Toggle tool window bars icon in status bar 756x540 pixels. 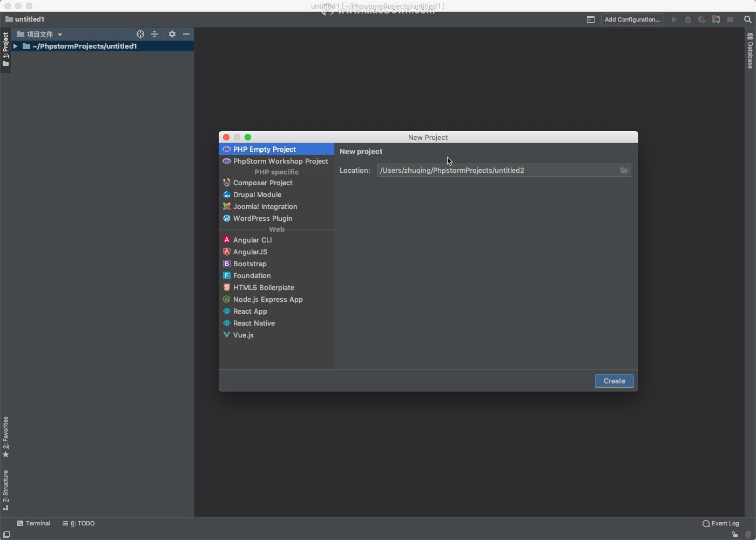click(6, 535)
